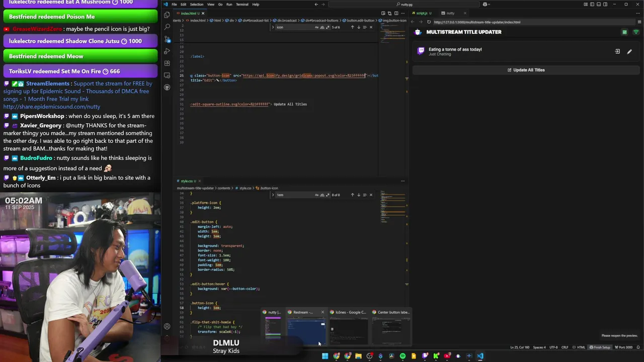Go to next match in '1em' find widget
Screen dimensions: 644x362
coord(358,195)
